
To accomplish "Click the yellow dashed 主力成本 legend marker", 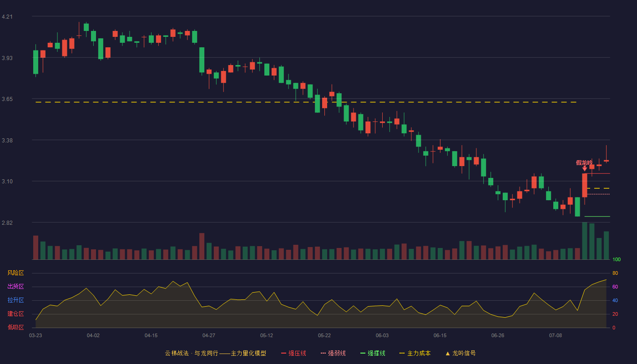I will 402,353.
